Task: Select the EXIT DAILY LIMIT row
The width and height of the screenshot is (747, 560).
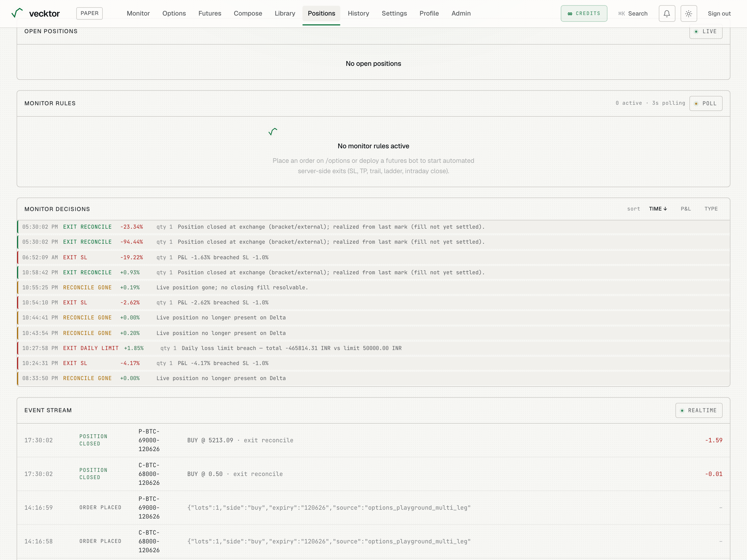Action: (x=374, y=348)
